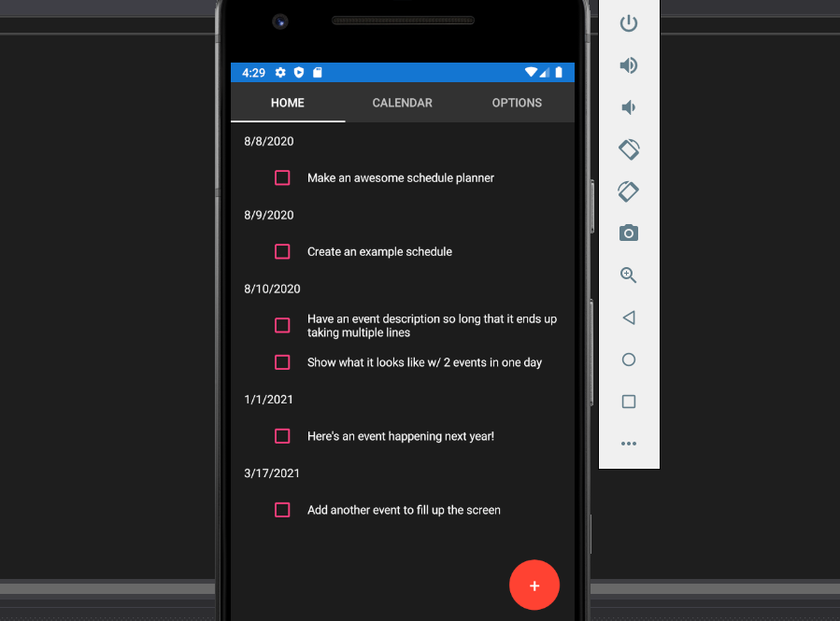The width and height of the screenshot is (840, 621).
Task: Raise volume with the emulator volume up icon
Action: coord(629,65)
